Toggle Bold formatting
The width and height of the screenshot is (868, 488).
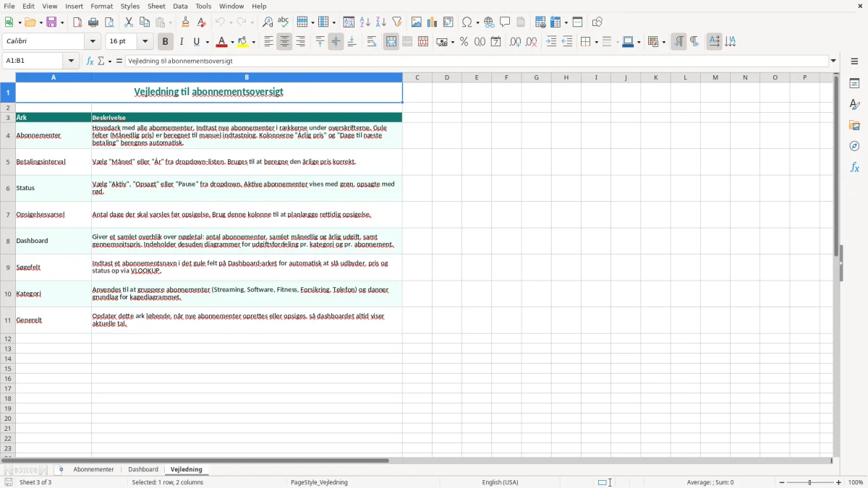[x=165, y=42]
